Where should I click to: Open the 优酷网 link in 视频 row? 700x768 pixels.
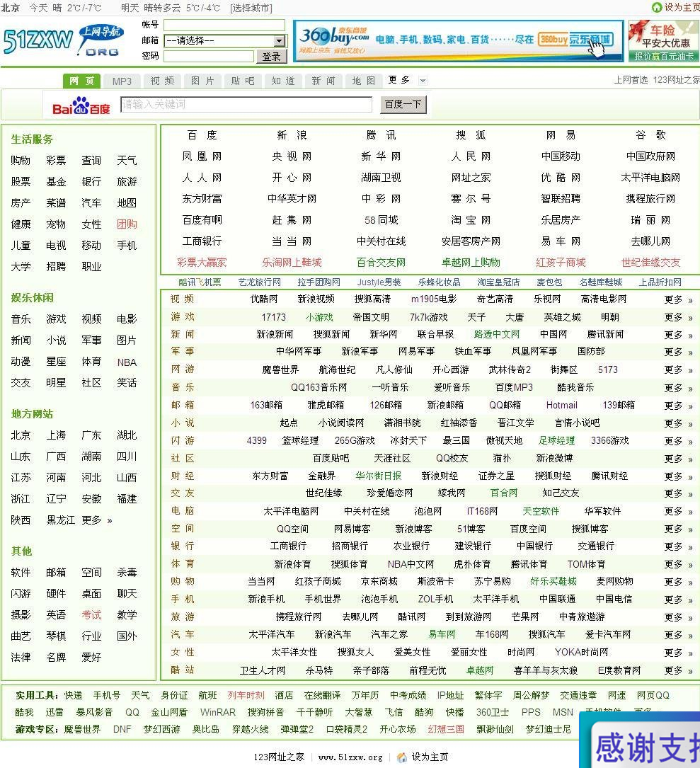click(264, 299)
